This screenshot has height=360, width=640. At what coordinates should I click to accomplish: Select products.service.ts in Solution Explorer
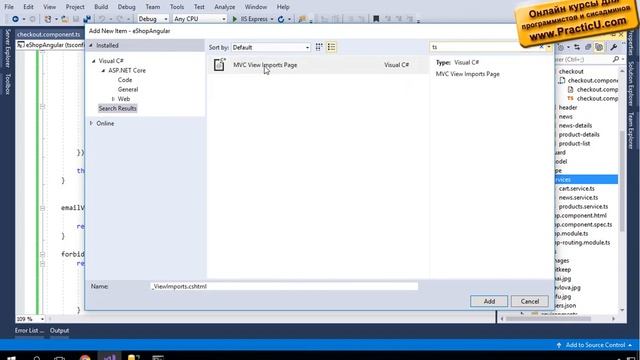tap(583, 207)
